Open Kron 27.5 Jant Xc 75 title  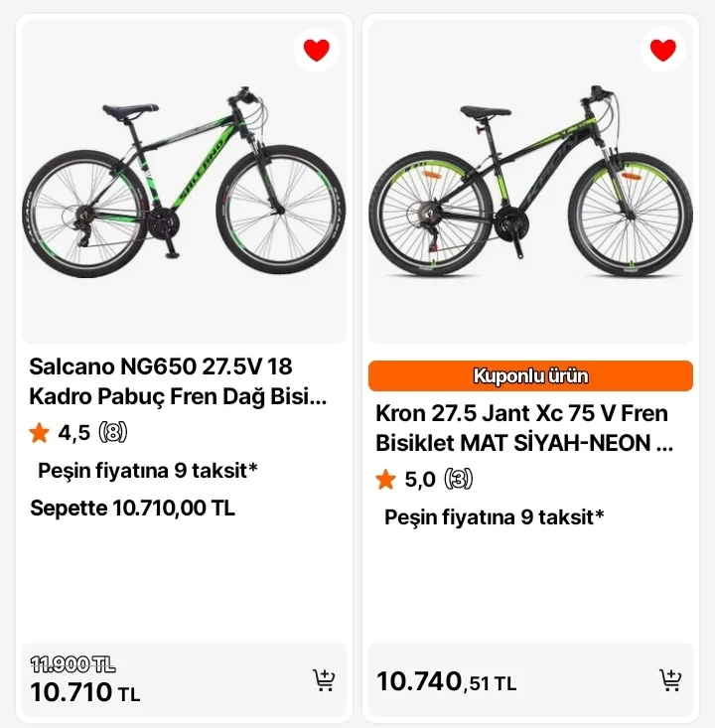(523, 427)
